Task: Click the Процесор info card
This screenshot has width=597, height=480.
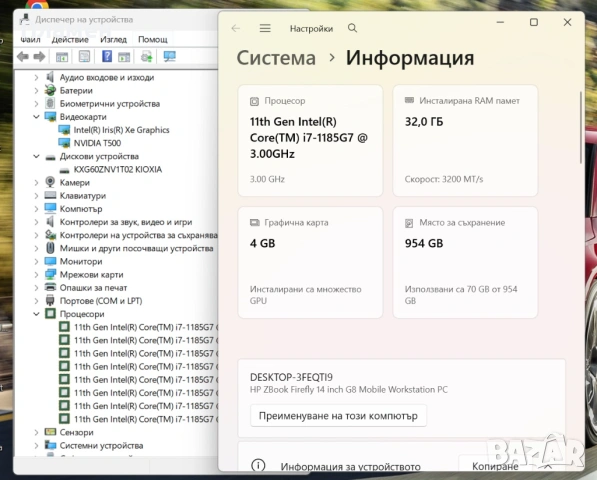Action: pos(310,141)
